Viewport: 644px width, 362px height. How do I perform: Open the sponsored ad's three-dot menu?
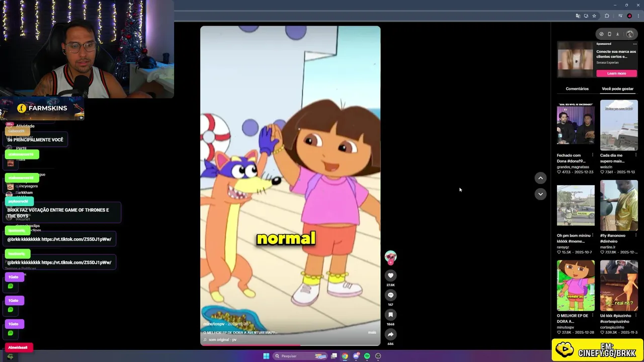pos(635,44)
